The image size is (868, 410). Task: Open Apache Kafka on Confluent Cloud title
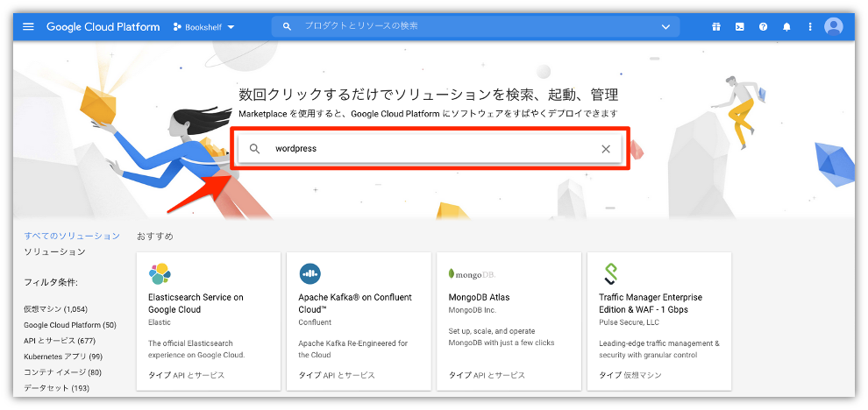pos(355,303)
